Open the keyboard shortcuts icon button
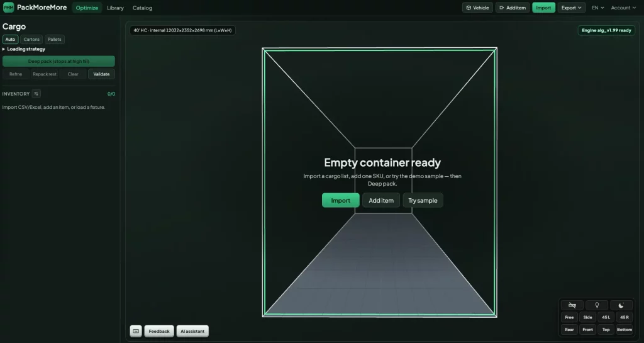Viewport: 644px width, 343px height. pyautogui.click(x=136, y=331)
